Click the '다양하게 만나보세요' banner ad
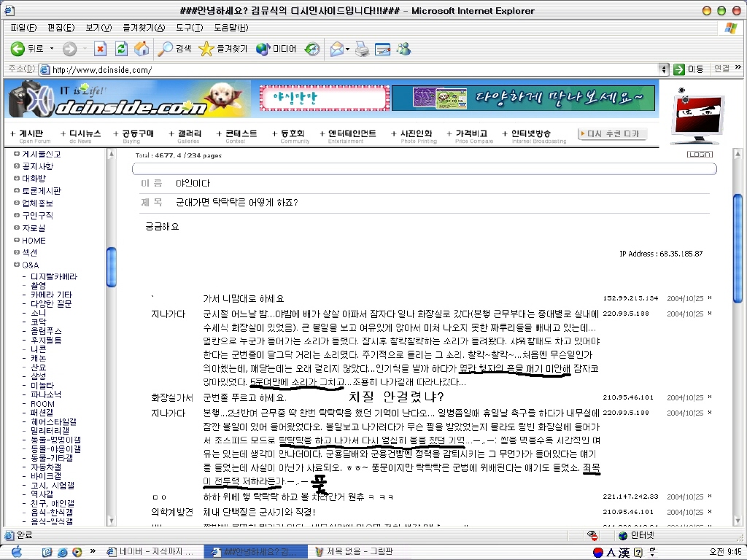Viewport: 747px width, 560px height. [x=523, y=98]
